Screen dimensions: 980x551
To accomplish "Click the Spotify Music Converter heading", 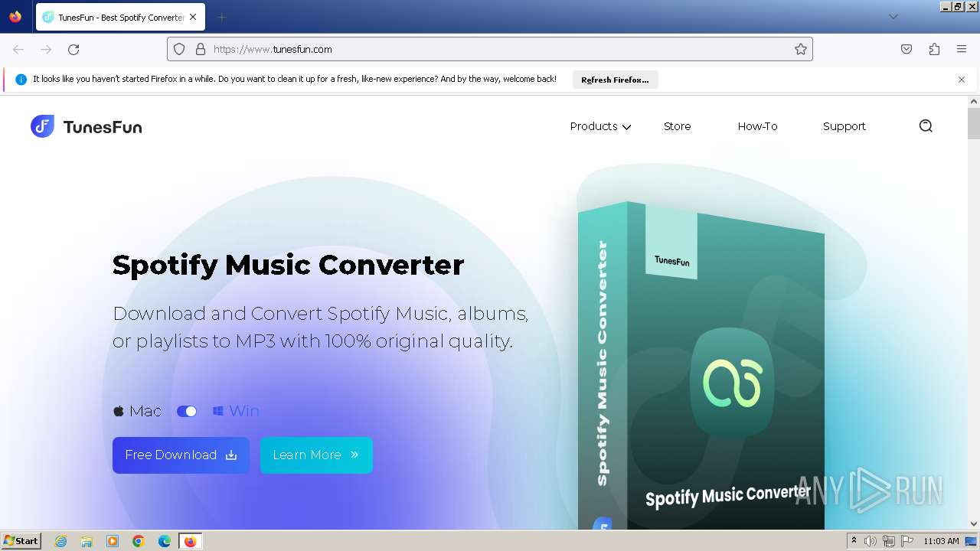I will coord(288,265).
